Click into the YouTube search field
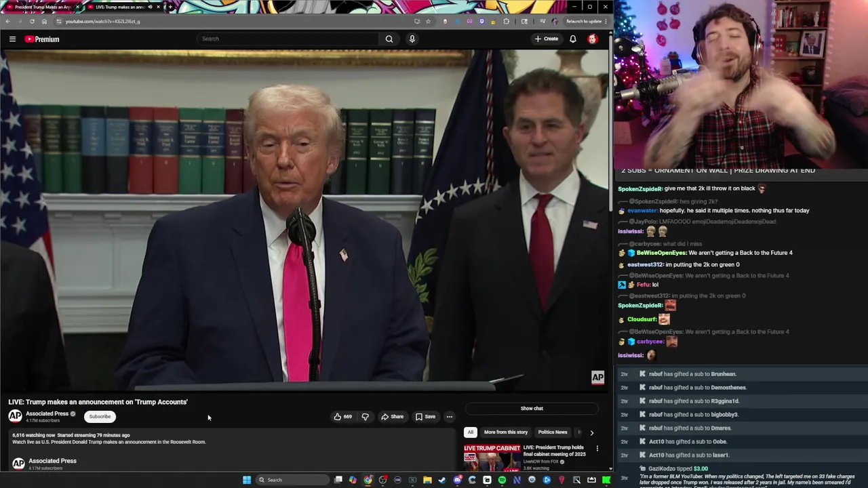 [288, 39]
